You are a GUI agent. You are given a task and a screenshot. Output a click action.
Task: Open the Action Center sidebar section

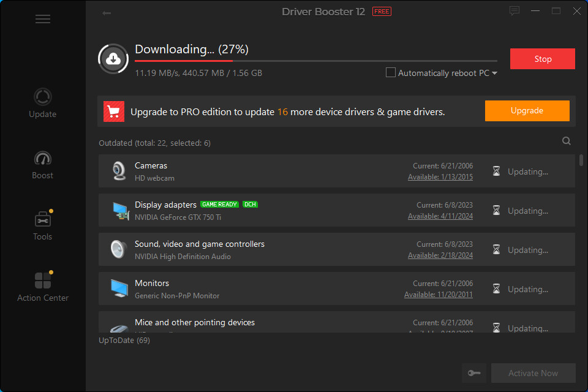click(43, 287)
